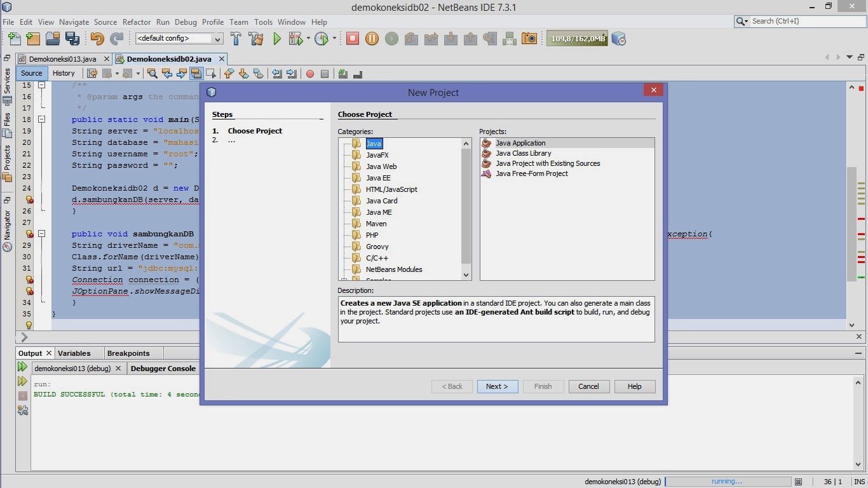The width and height of the screenshot is (868, 488).
Task: Open the editor document list dropdown arrow
Action: pyautogui.click(x=850, y=58)
